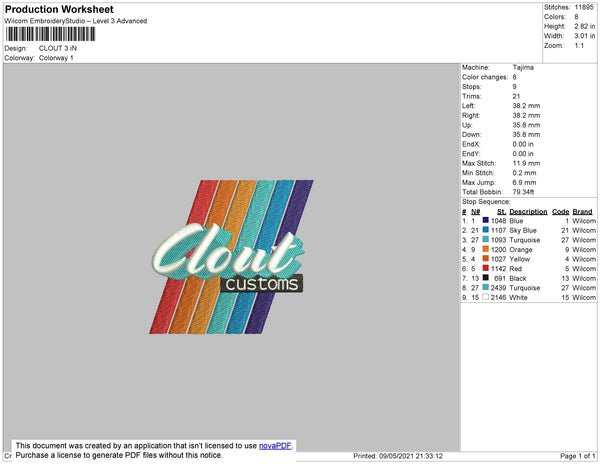The height and width of the screenshot is (464, 600).
Task: Select the White color swatch
Action: 486,297
